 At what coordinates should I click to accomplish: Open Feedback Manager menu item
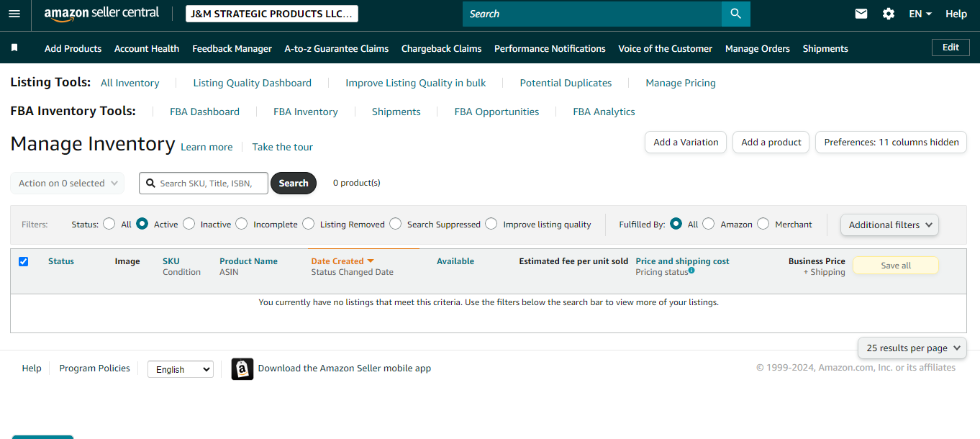point(232,49)
